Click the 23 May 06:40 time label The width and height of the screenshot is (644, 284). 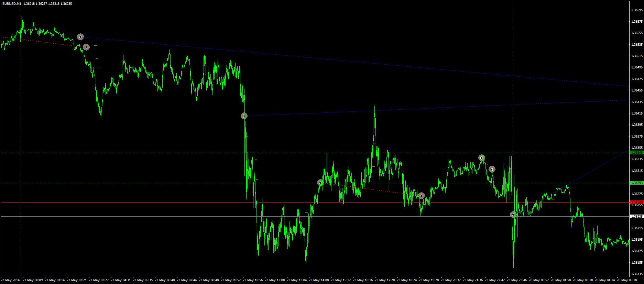(x=165, y=280)
